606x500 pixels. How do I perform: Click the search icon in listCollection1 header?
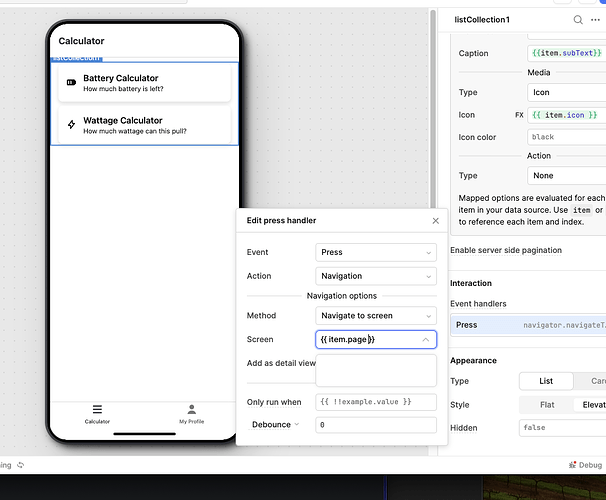[578, 20]
